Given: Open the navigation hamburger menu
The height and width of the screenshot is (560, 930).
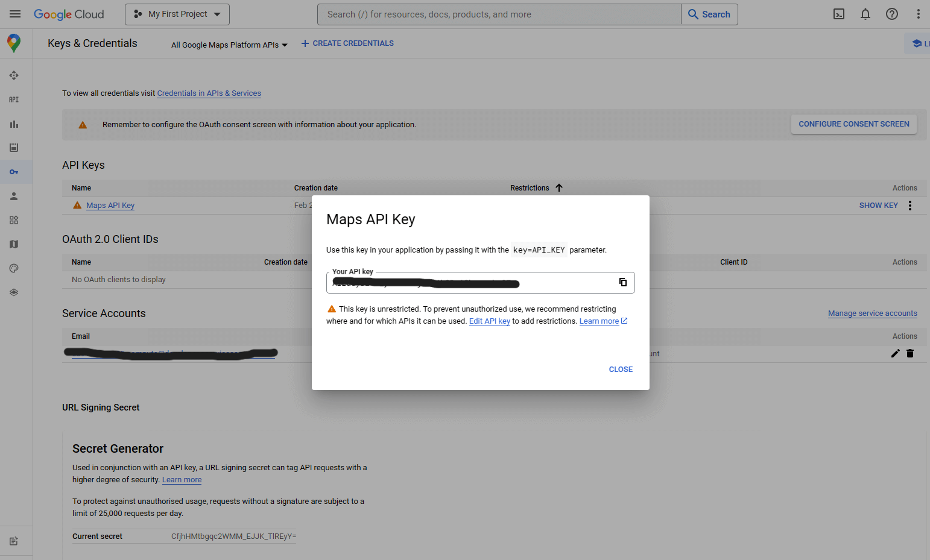Looking at the screenshot, I should (x=15, y=14).
